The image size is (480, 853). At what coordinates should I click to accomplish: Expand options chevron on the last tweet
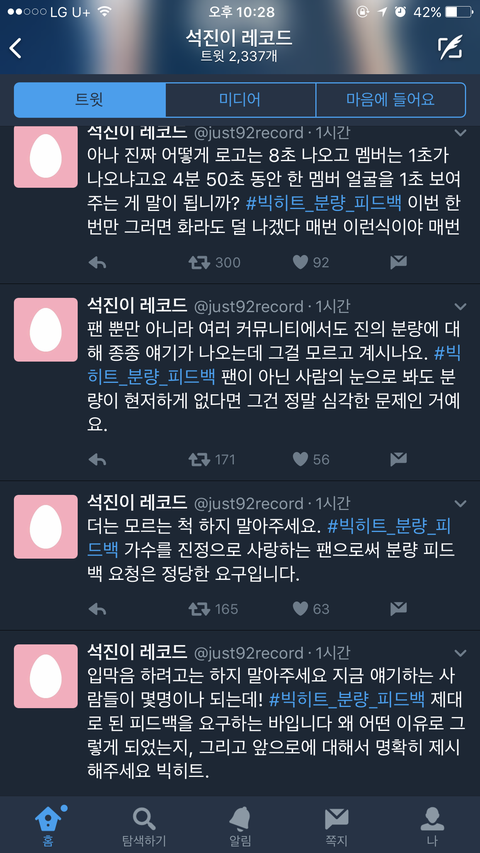pos(460,653)
